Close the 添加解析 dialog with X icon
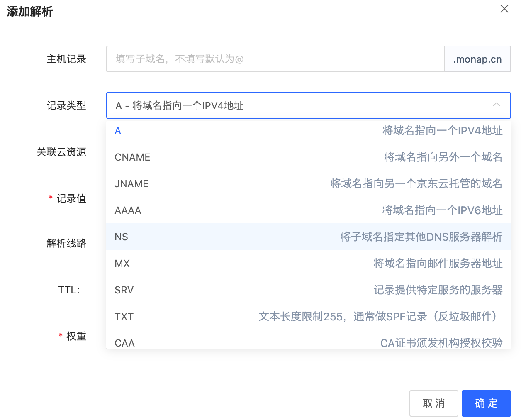 (x=504, y=9)
